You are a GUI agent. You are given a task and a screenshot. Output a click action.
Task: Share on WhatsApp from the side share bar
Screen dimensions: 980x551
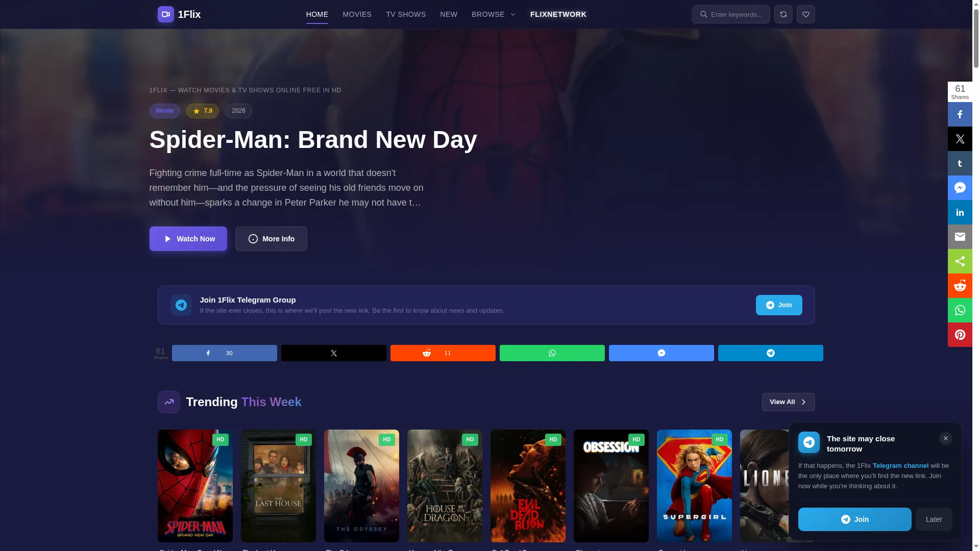(x=960, y=310)
